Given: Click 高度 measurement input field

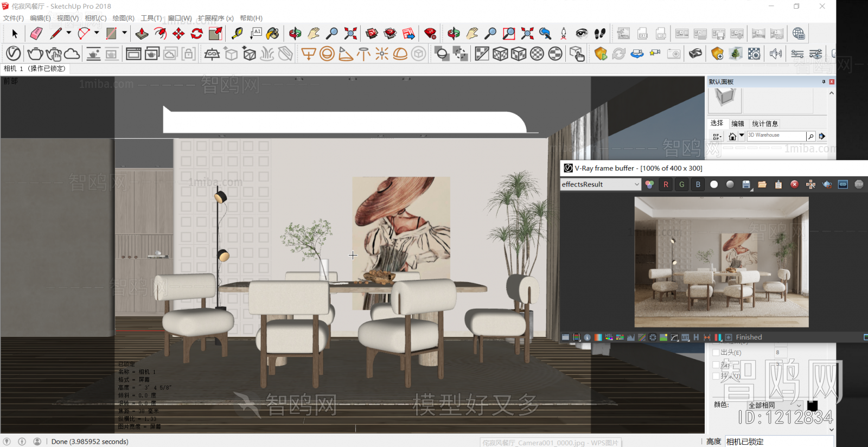Looking at the screenshot, I should 779,442.
